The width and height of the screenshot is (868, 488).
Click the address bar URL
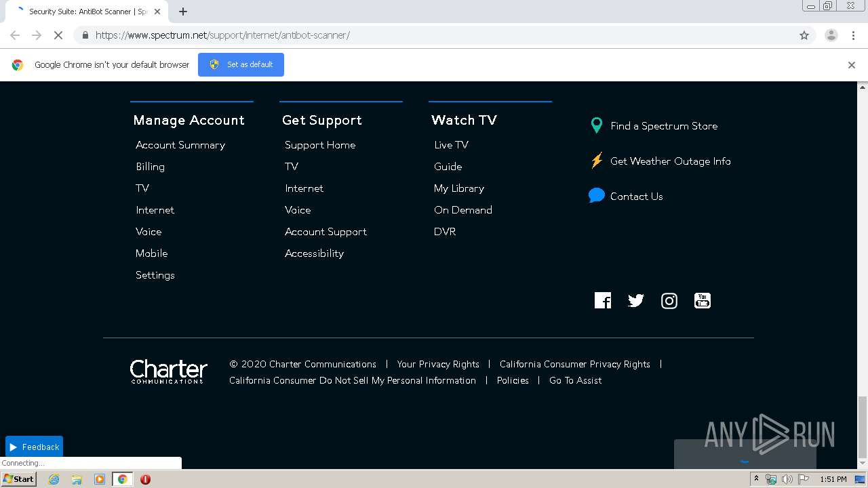tap(222, 35)
